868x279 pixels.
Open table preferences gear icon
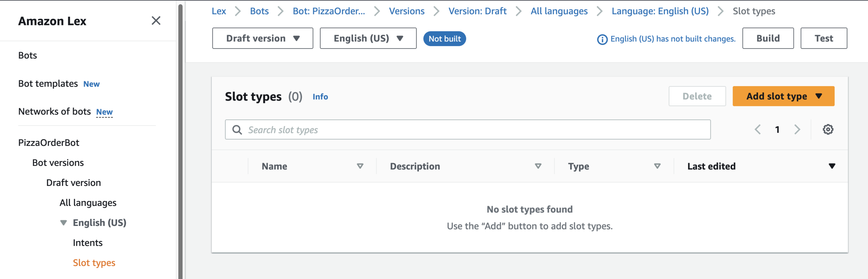tap(828, 129)
